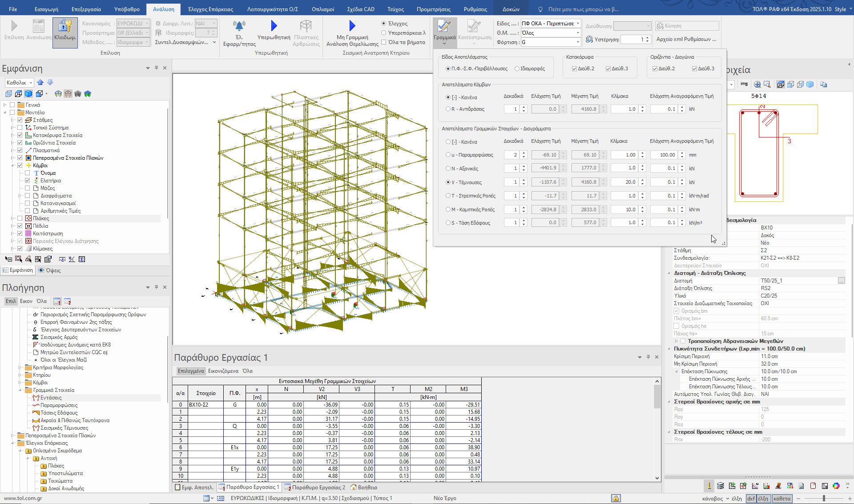Toggle the Πλάκες visibility checkbox
The width and height of the screenshot is (854, 504).
(20, 218)
